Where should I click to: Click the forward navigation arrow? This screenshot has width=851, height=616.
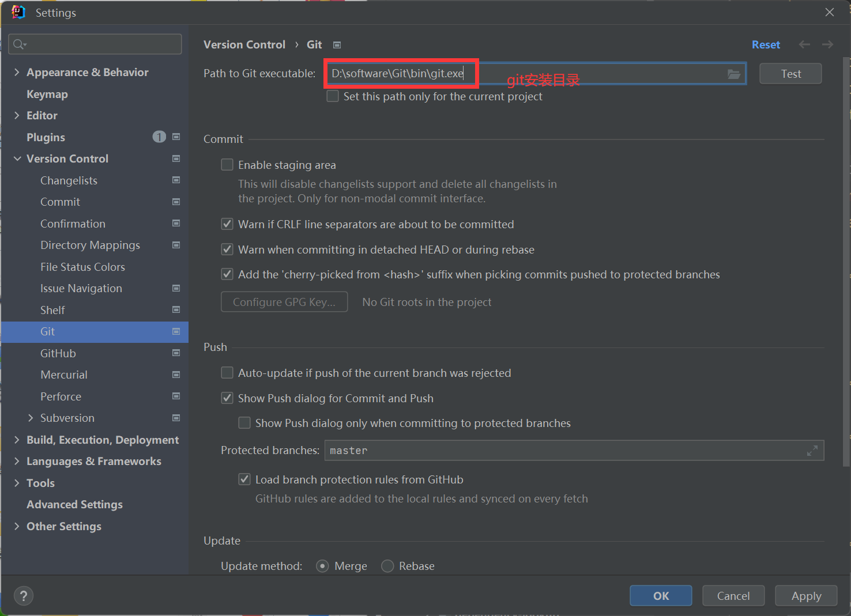[x=827, y=44]
